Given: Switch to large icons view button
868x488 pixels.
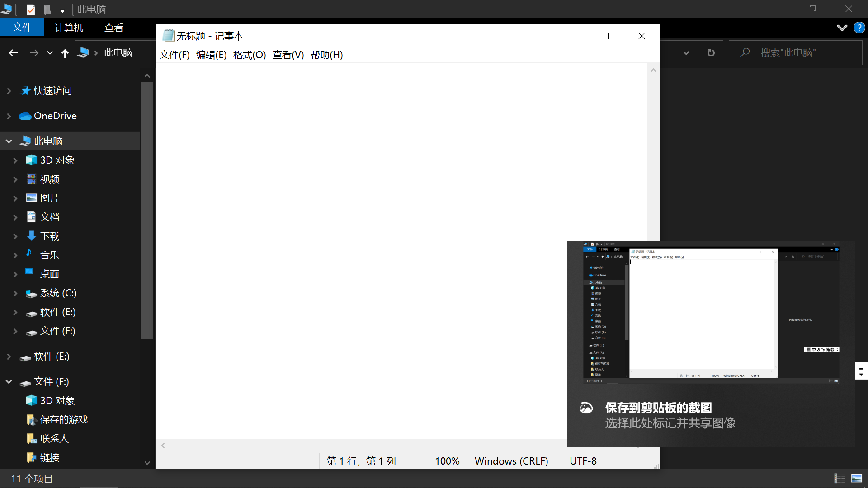Looking at the screenshot, I should (x=856, y=478).
